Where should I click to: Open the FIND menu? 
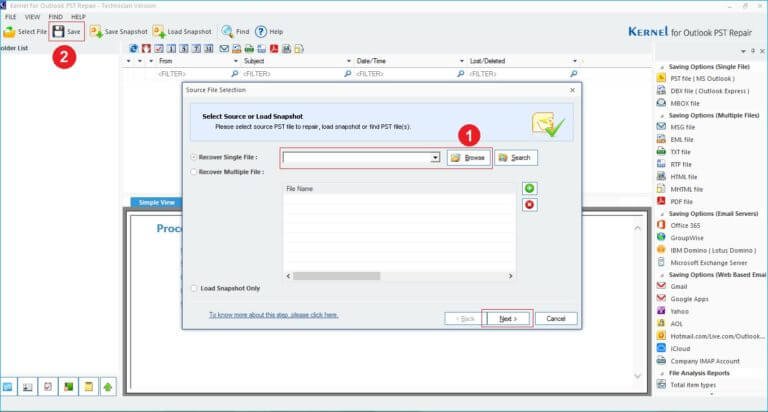coord(55,17)
